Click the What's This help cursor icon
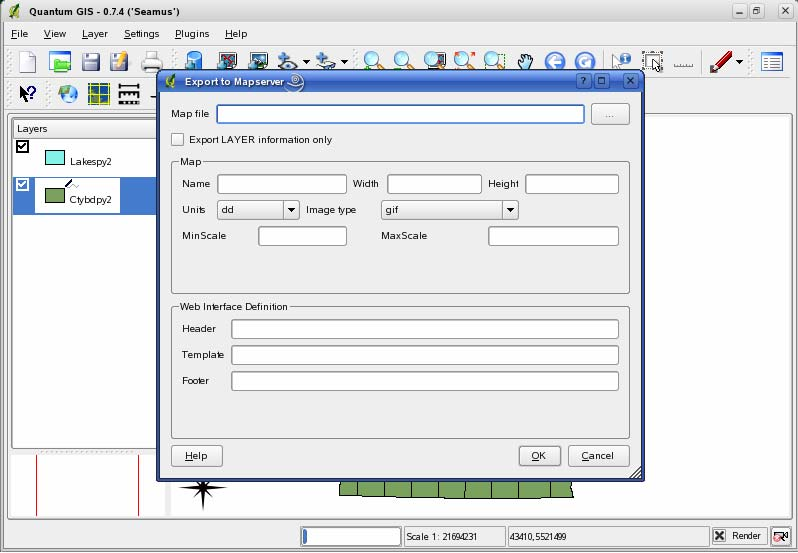798x553 pixels. [x=27, y=94]
